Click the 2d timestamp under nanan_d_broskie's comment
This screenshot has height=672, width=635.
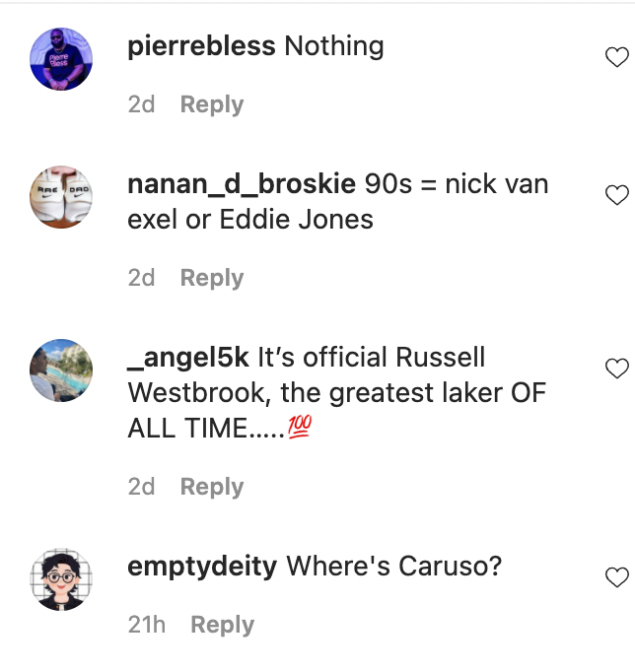[141, 278]
